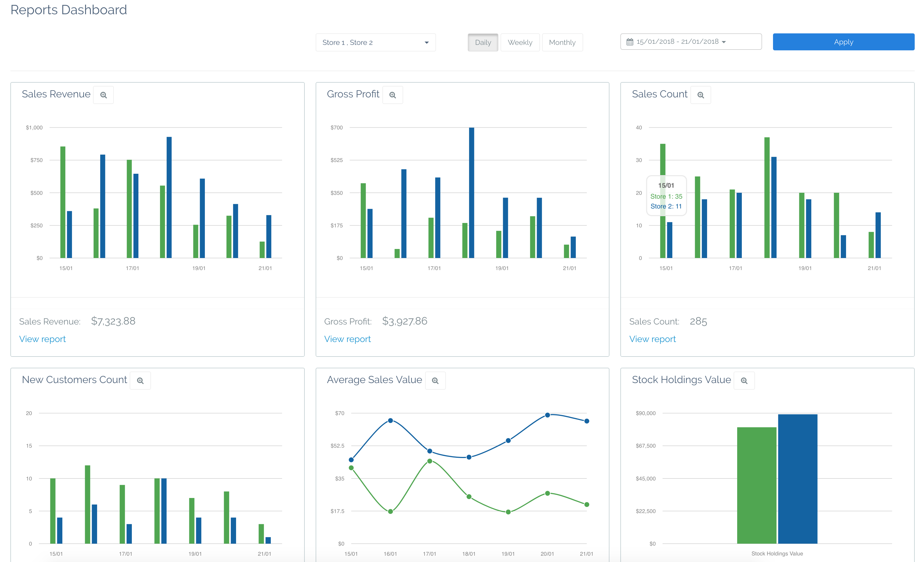Image resolution: width=924 pixels, height=562 pixels.
Task: Click green Average Sales Value point at 17/01
Action: click(x=430, y=461)
